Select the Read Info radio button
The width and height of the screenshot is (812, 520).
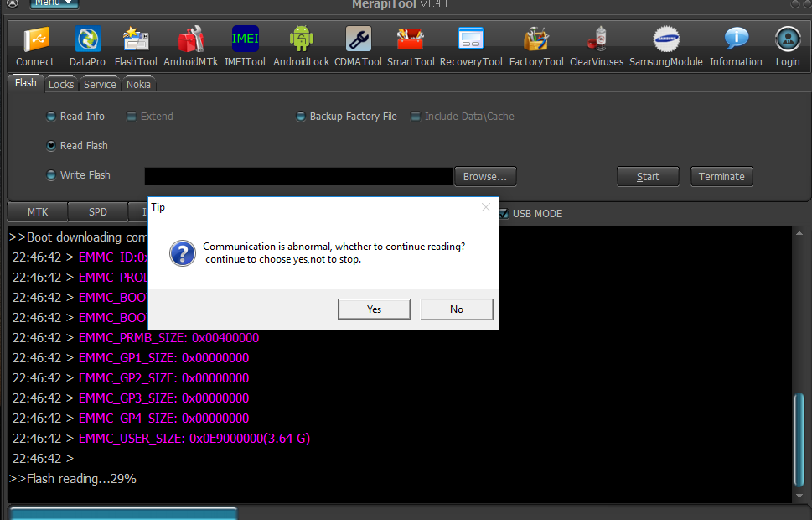point(51,117)
